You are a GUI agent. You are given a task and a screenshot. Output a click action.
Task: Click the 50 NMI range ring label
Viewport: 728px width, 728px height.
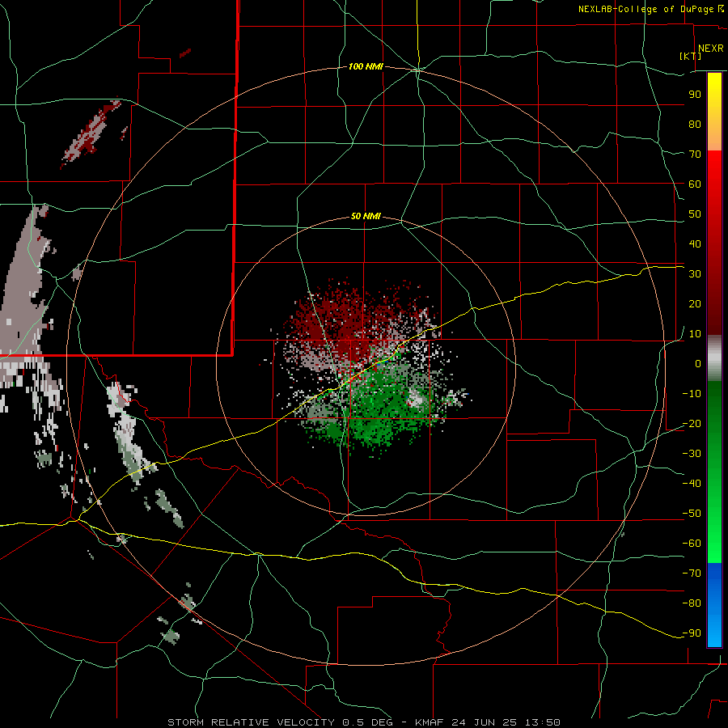[x=366, y=216]
